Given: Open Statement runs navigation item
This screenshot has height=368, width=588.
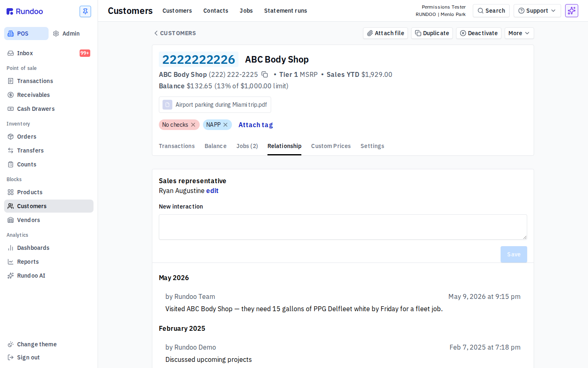Looking at the screenshot, I should click(285, 11).
